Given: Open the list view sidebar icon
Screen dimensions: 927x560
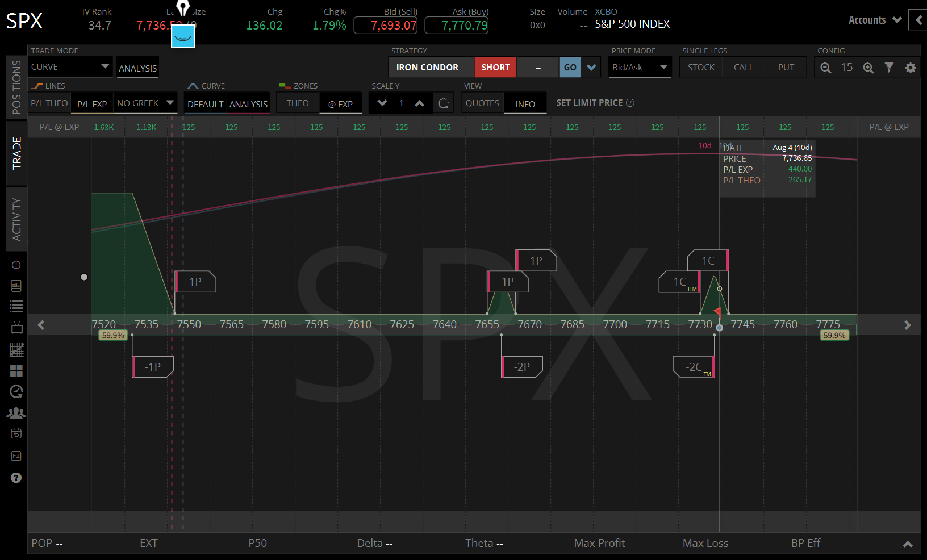Looking at the screenshot, I should click(x=16, y=307).
